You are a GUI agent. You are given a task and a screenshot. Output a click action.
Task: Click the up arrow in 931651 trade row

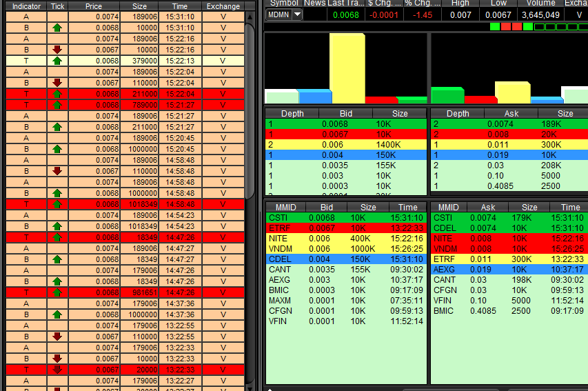[x=57, y=292]
